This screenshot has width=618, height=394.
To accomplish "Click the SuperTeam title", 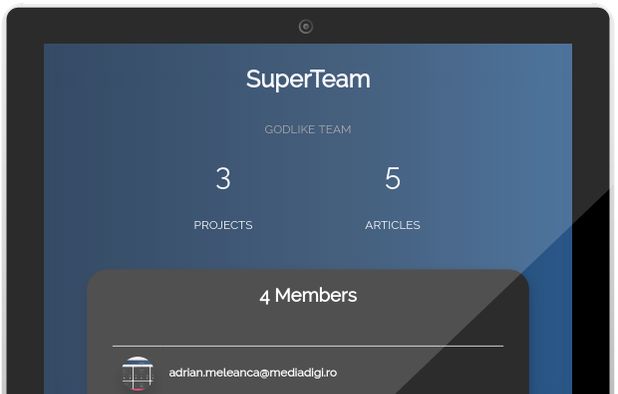I will pos(308,80).
